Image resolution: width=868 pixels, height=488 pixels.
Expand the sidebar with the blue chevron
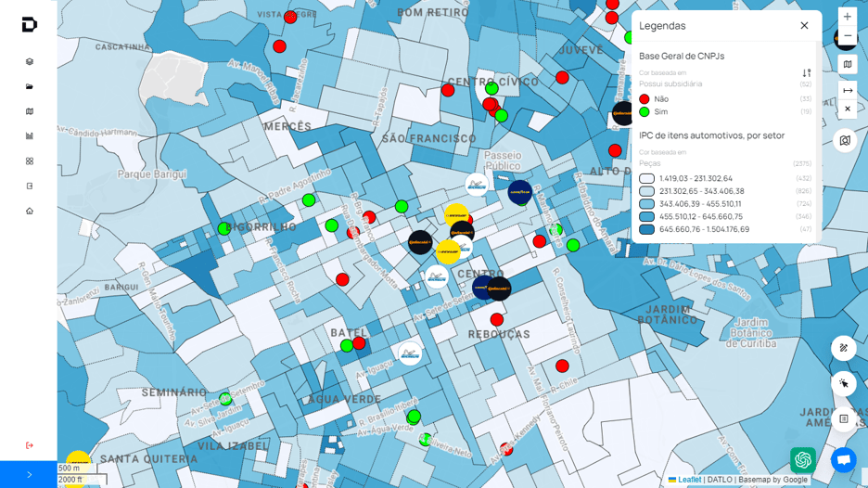click(29, 475)
